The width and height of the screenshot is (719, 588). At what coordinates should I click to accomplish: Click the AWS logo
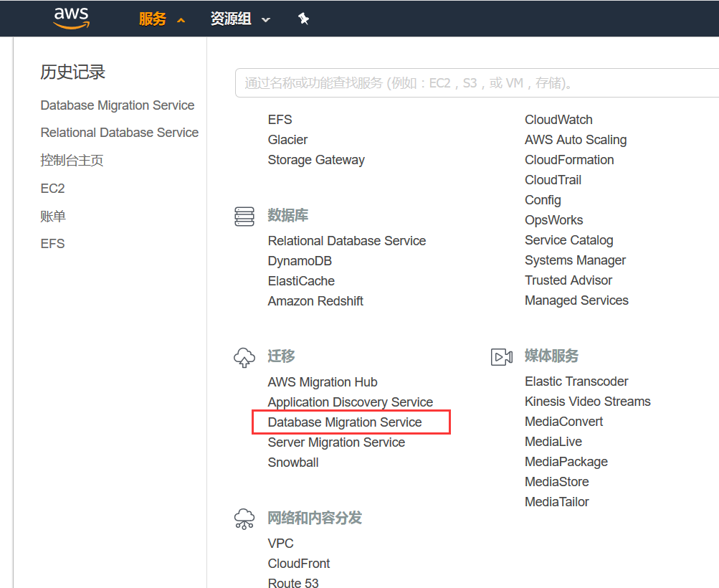(71, 19)
